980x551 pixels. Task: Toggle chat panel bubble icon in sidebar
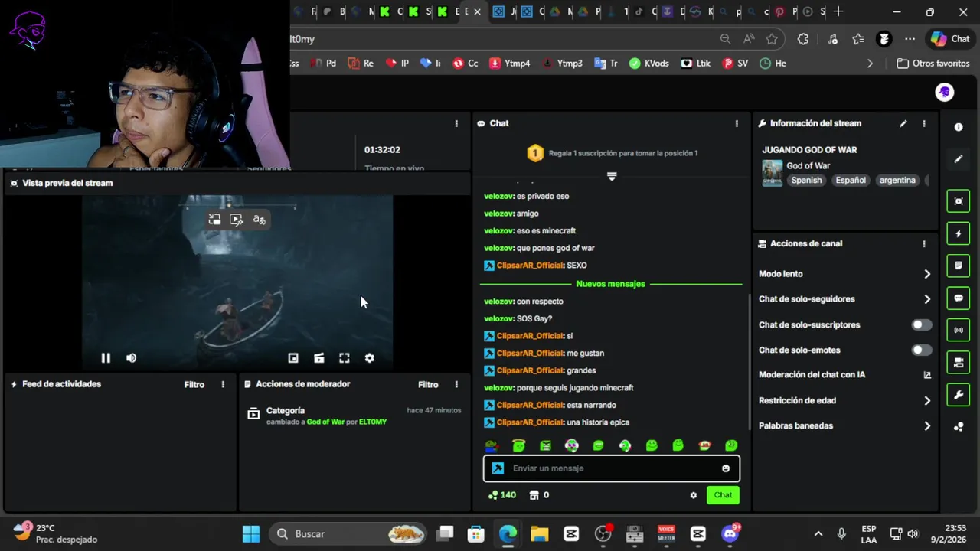click(959, 298)
